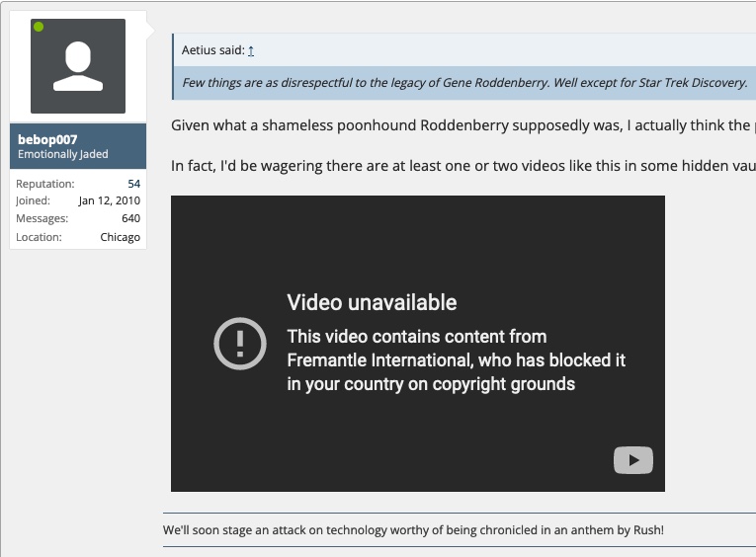
Task: Click the join date Jan 12, 2010
Action: 109,200
